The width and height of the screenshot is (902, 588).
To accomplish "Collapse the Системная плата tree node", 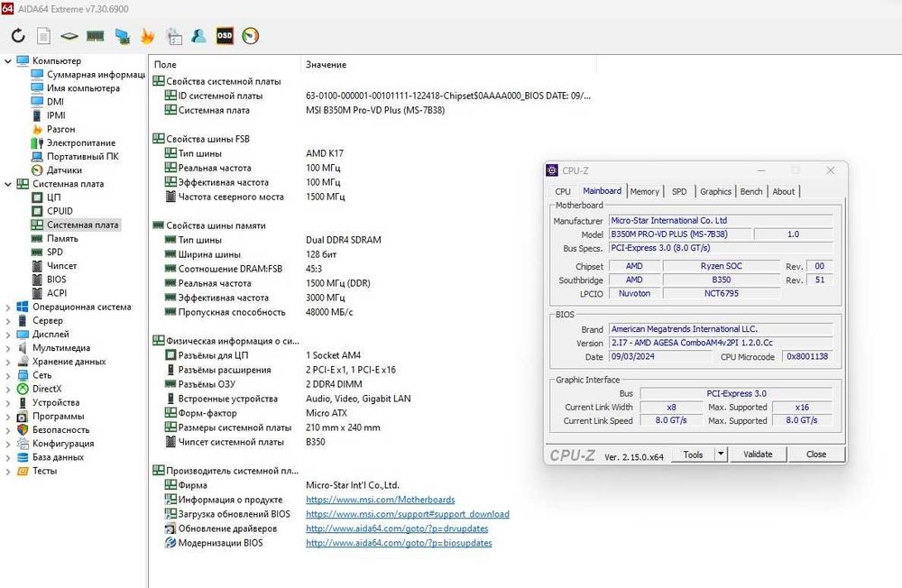I will [x=8, y=184].
